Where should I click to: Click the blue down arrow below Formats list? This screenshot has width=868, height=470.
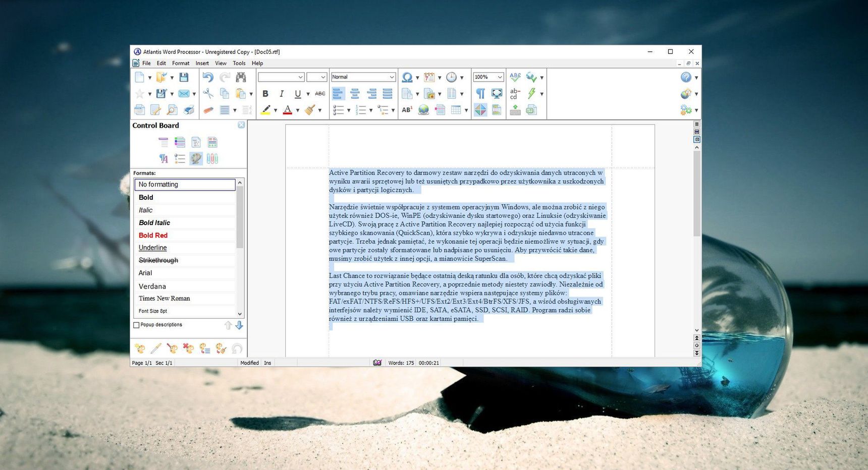pos(239,325)
